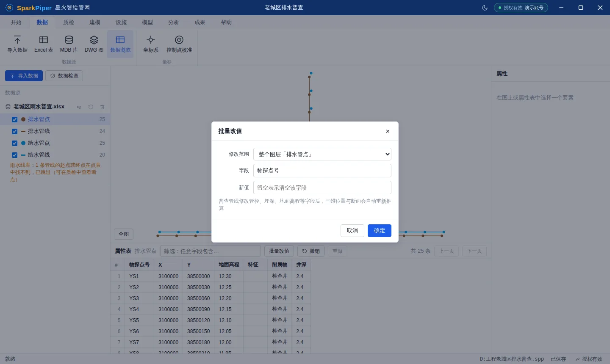Screen dimensions: 610x364
Task: Click the 成果 ribbon tab
Action: point(200,22)
